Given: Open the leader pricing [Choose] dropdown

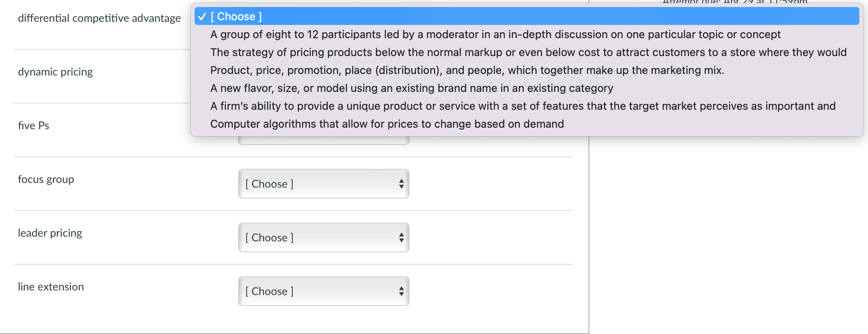Looking at the screenshot, I should coord(323,237).
